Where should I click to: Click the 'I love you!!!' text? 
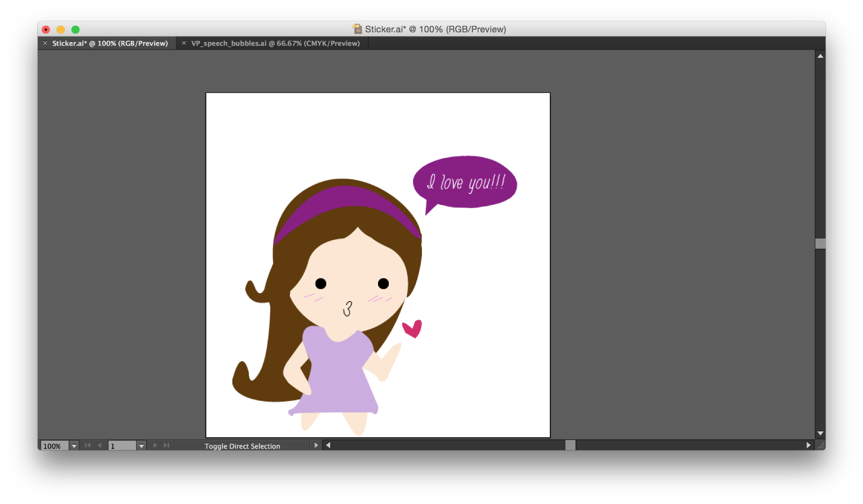point(466,182)
